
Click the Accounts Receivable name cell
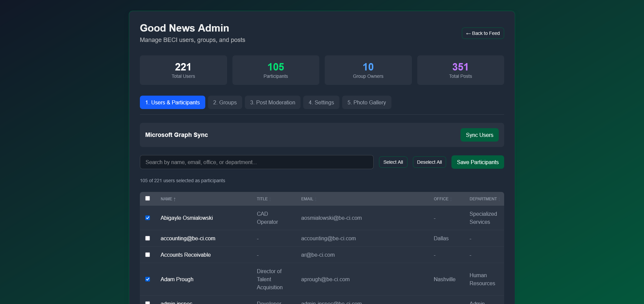pos(185,255)
